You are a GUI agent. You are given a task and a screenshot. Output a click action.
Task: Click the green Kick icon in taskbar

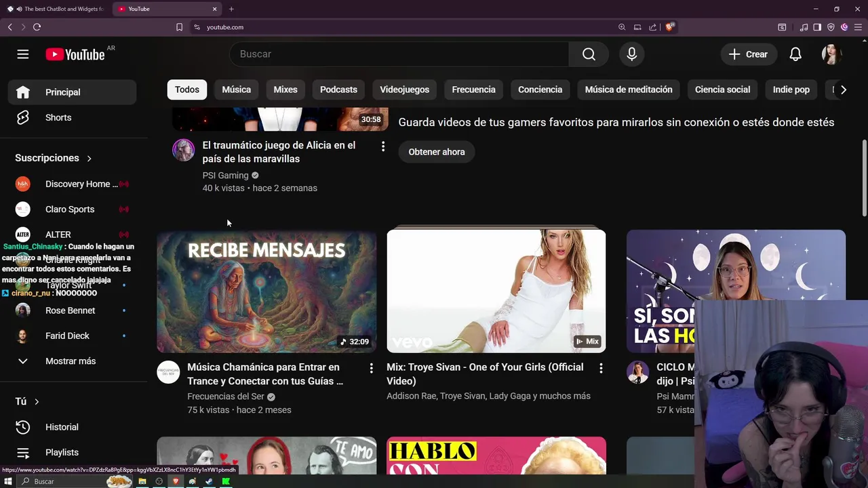226,481
